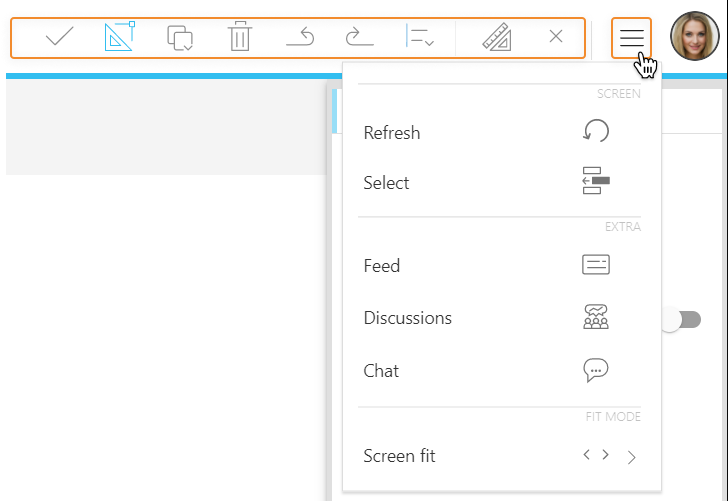This screenshot has height=501, width=728.
Task: Open the user profile avatar
Action: 694,37
